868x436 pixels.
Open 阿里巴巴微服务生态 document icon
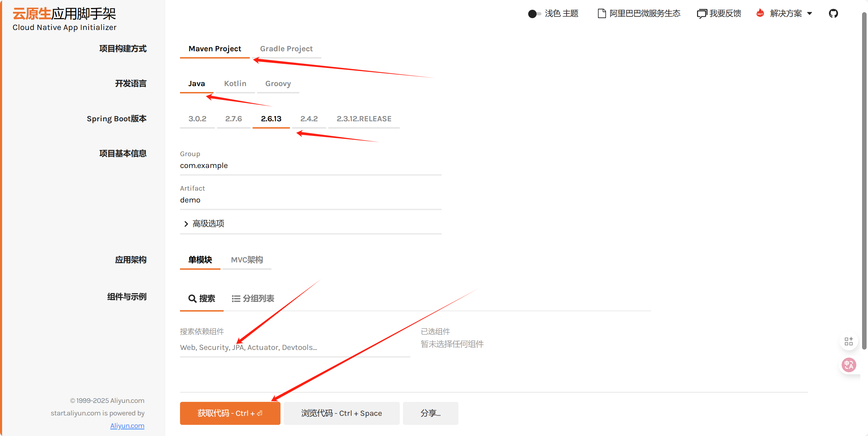point(601,13)
